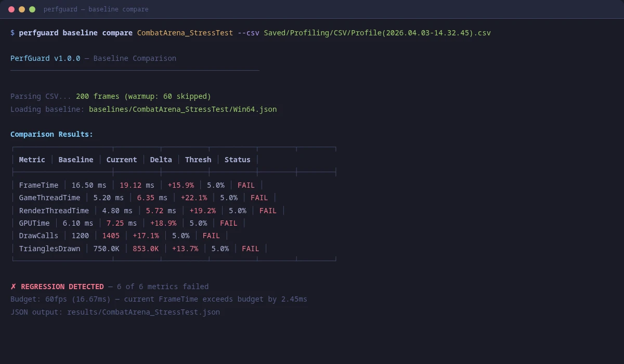Click the FAIL status for GPUTime

(229, 223)
